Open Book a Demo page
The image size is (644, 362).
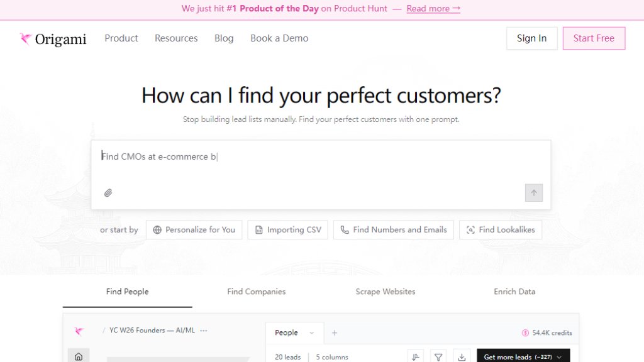(279, 38)
